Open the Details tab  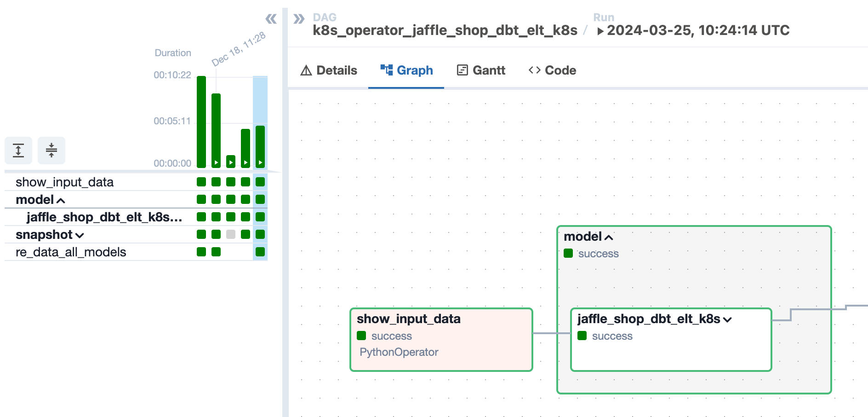329,70
